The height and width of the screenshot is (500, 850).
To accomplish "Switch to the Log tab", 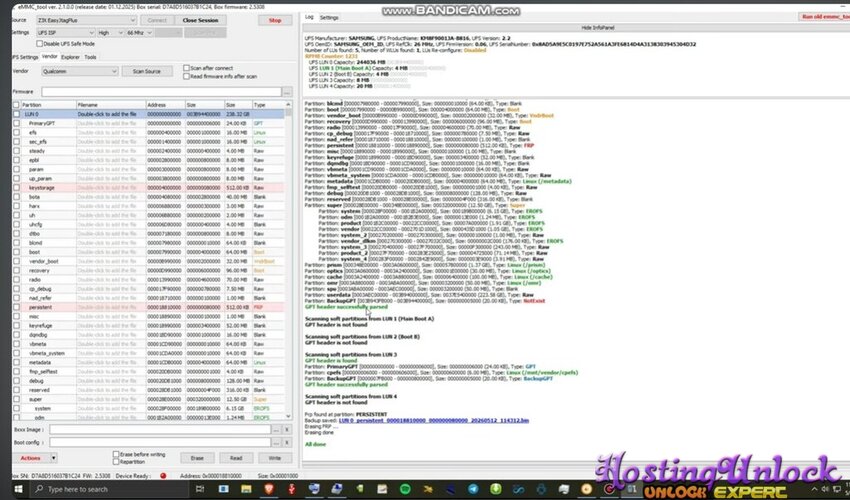I will click(309, 17).
